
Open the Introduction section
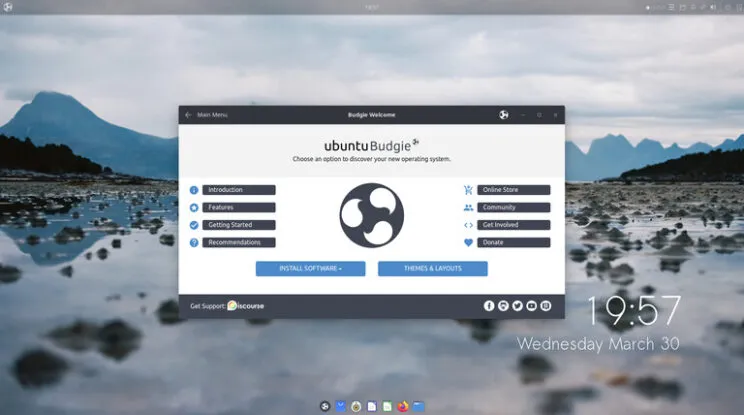coord(239,190)
